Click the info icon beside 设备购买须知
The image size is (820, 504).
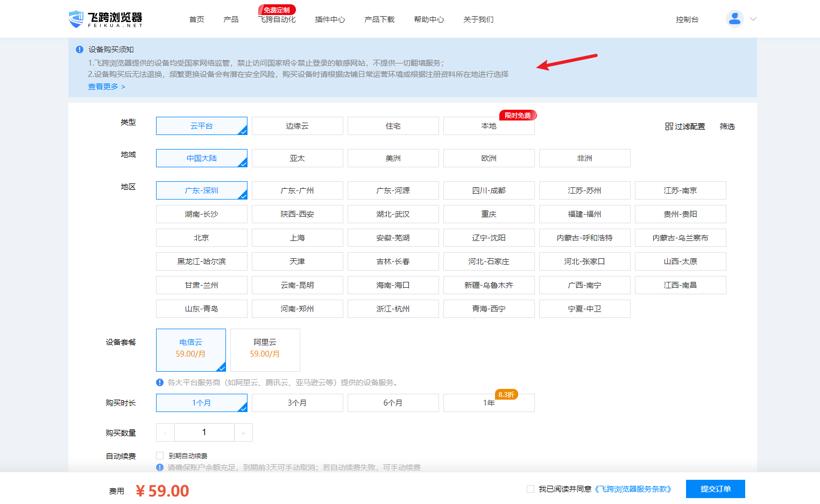[80, 49]
